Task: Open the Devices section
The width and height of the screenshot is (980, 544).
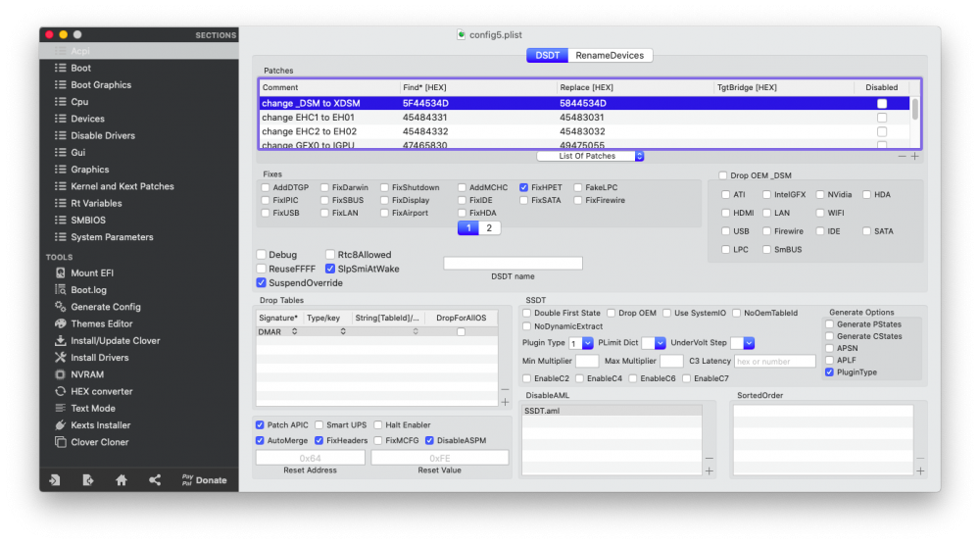Action: click(87, 119)
